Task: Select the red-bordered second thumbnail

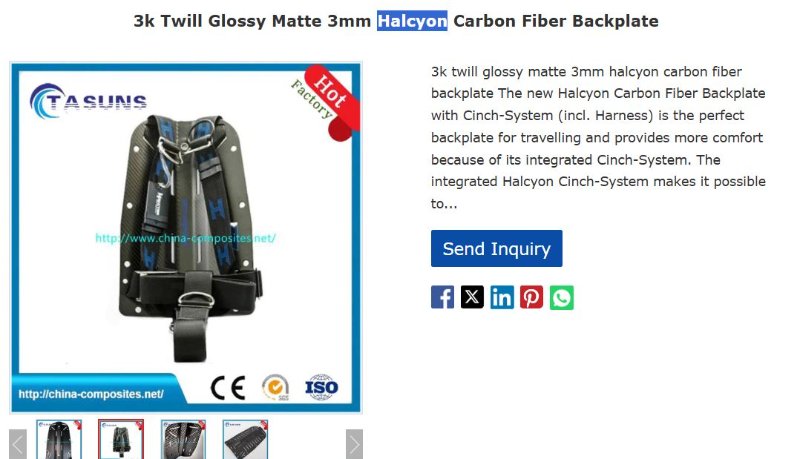Action: pyautogui.click(x=121, y=440)
